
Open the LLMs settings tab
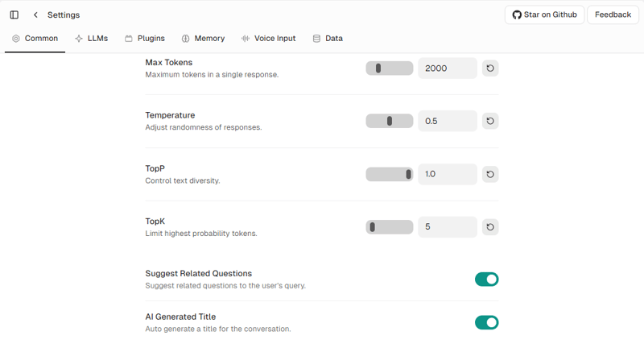tap(91, 38)
